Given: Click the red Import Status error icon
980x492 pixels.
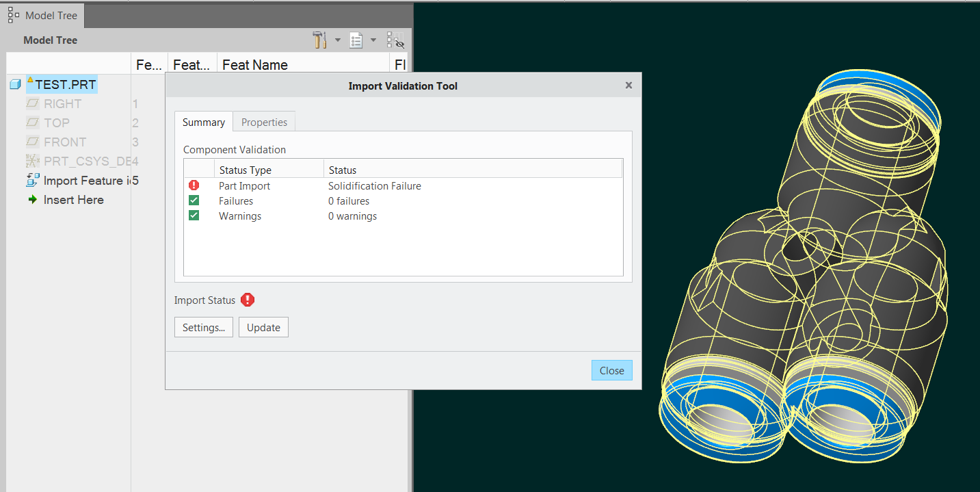Looking at the screenshot, I should 248,300.
